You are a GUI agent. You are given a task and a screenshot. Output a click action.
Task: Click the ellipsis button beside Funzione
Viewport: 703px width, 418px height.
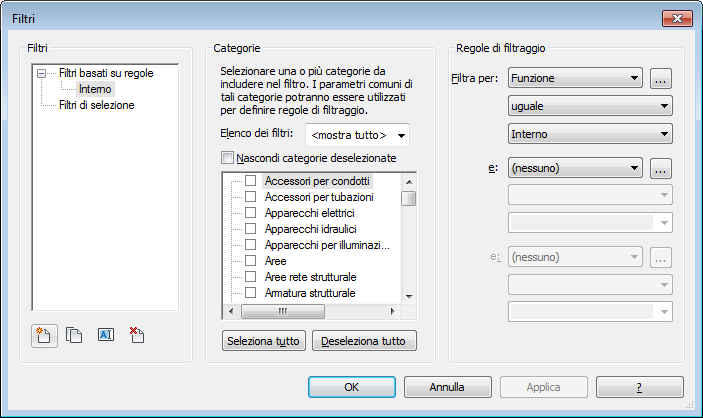pyautogui.click(x=659, y=78)
